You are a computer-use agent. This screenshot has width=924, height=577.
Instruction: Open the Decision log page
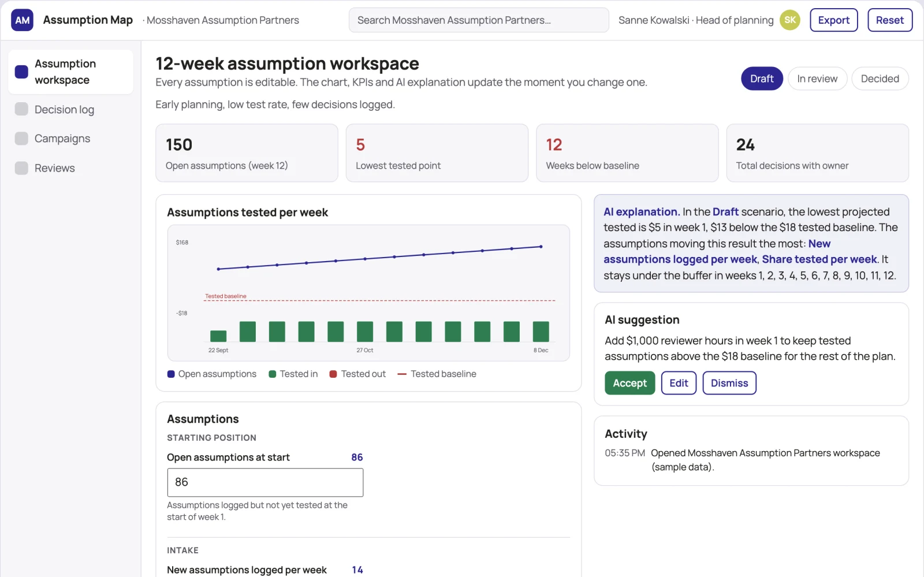tap(70, 110)
